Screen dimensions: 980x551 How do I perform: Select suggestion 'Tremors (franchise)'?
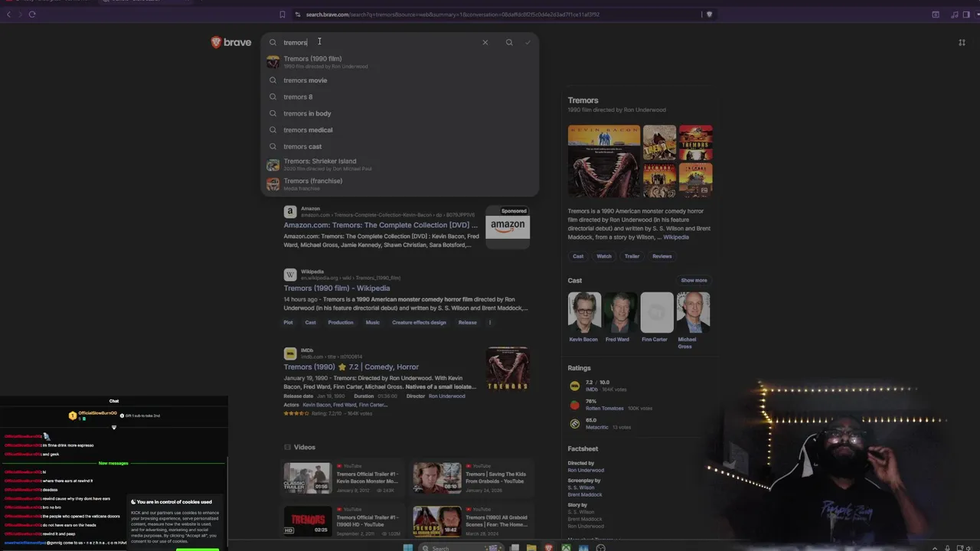400,184
